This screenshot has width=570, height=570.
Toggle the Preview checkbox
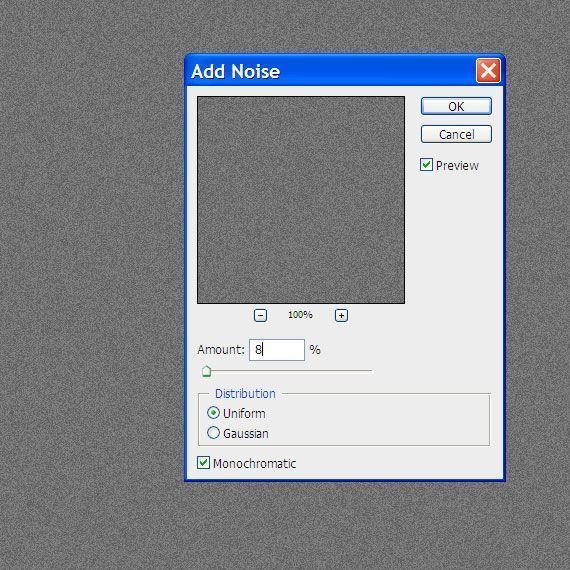click(426, 165)
